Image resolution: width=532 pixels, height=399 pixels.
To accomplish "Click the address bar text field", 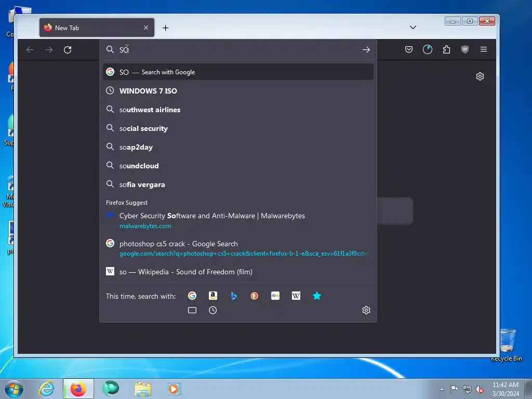I will pyautogui.click(x=237, y=49).
